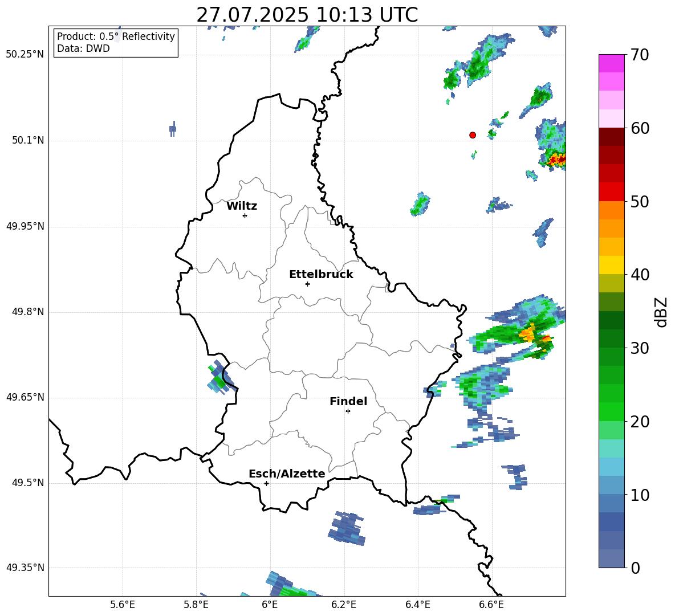Screen dimensions: 675x616
Task: Click the 49.65°N latitude label
Action: click(x=25, y=397)
